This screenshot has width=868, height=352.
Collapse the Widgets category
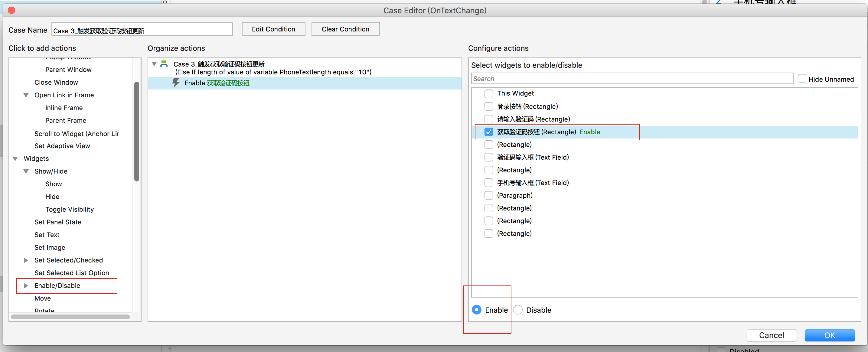pyautogui.click(x=15, y=159)
